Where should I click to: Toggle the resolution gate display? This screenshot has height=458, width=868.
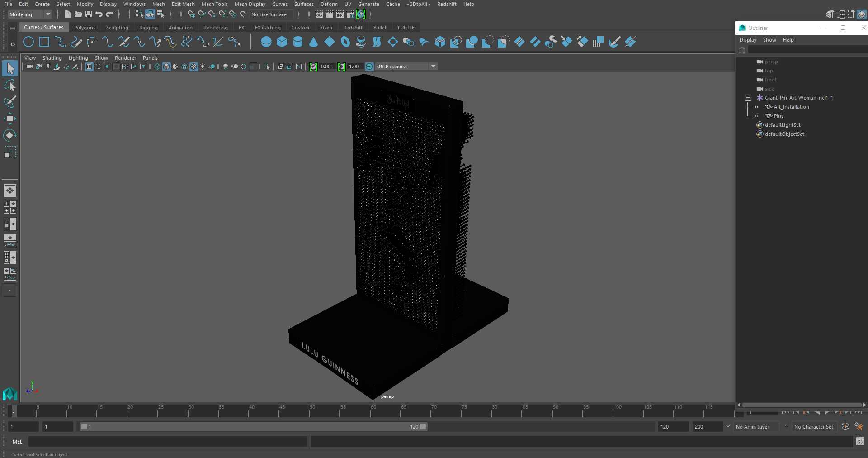click(107, 67)
